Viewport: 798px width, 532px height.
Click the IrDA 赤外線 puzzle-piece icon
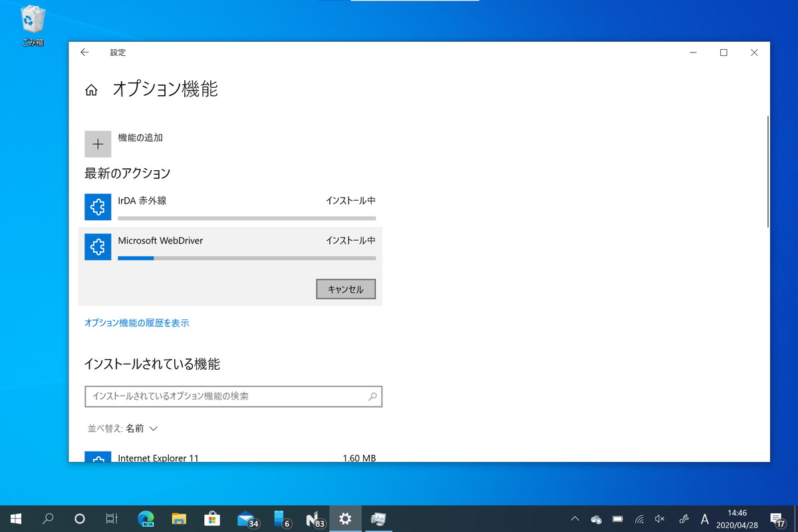point(98,207)
